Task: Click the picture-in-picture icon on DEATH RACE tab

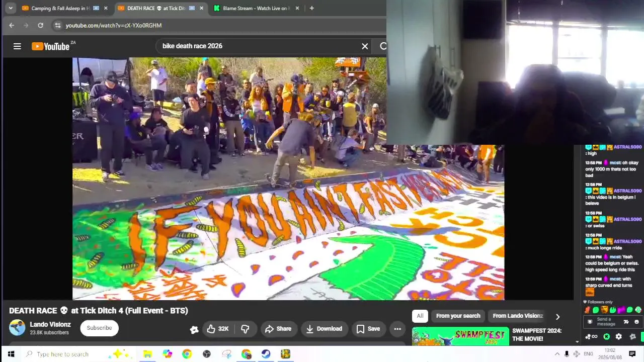Action: [x=192, y=8]
